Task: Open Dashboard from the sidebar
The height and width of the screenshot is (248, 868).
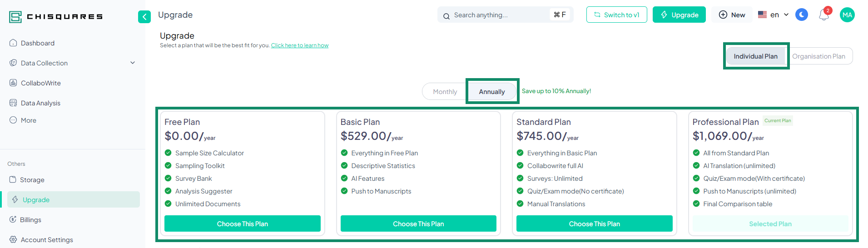Action: click(38, 43)
